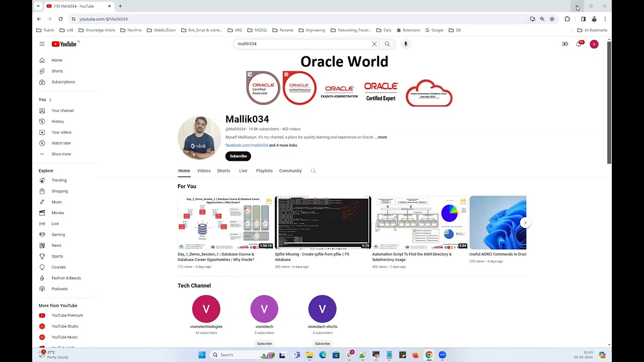The height and width of the screenshot is (362, 644).
Task: Open the Windows Start menu
Action: pyautogui.click(x=202, y=355)
